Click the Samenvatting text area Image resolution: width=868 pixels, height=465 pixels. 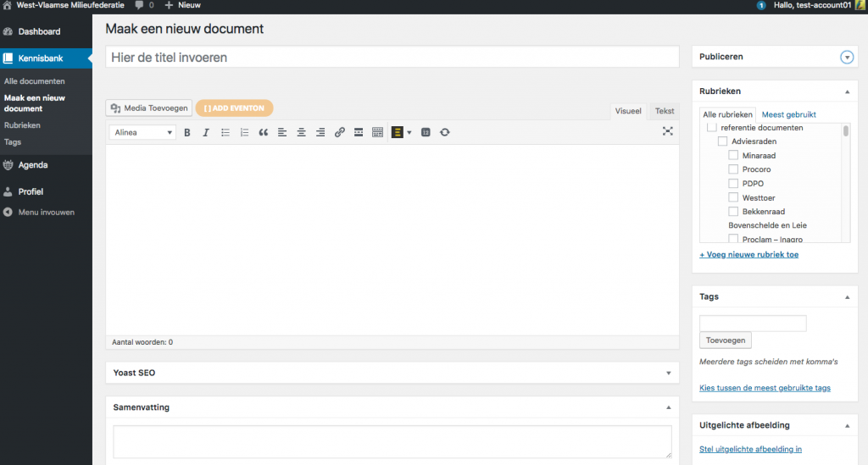point(392,441)
